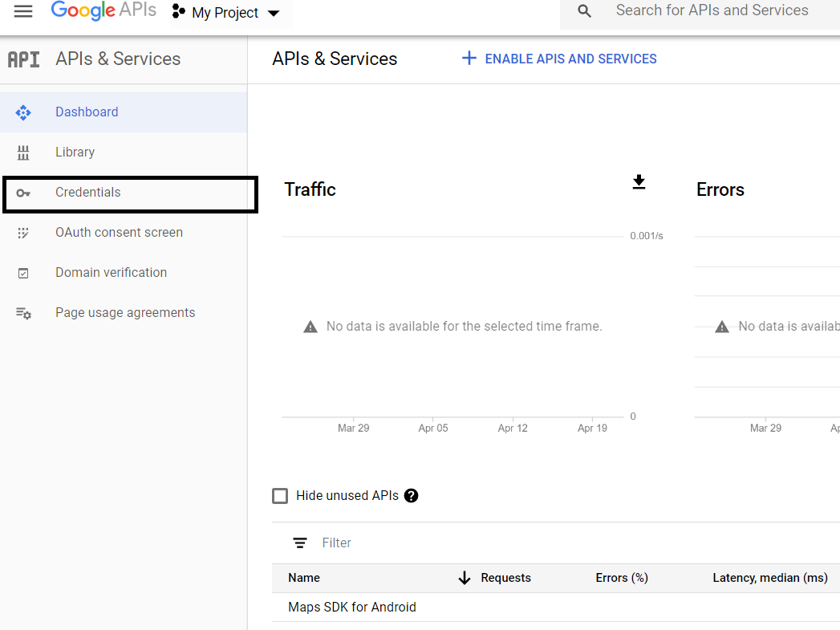
Task: Click the Hide unused APIs label
Action: tap(347, 495)
